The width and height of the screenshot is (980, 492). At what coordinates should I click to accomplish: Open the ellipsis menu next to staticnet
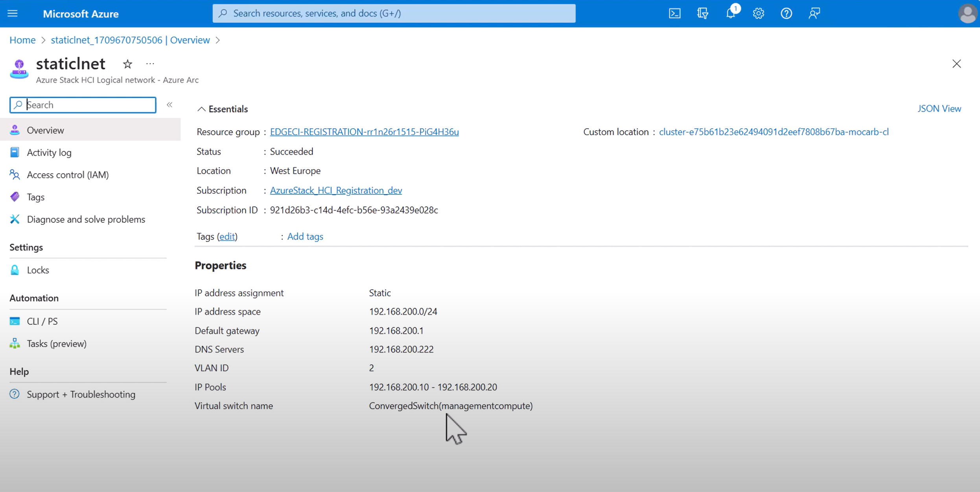[x=150, y=63]
